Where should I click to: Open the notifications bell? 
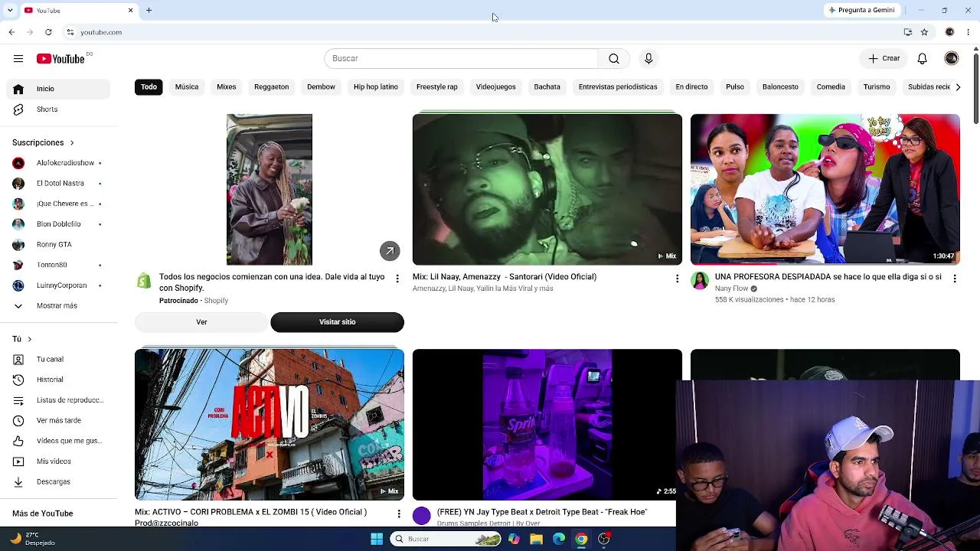(923, 59)
